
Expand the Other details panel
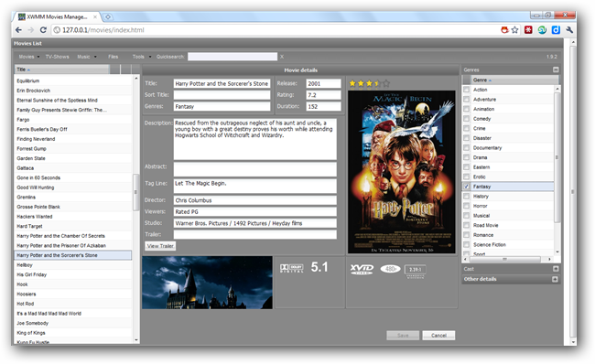pos(556,279)
